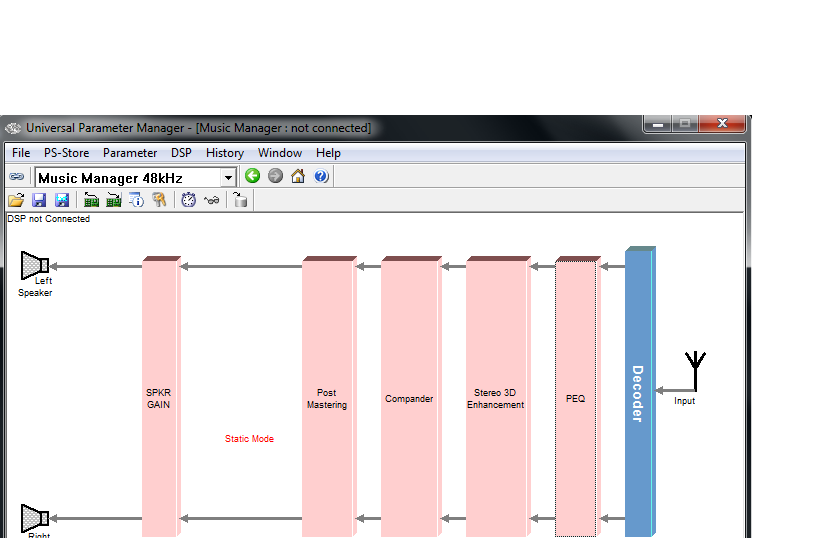Open the History menu
Image resolution: width=816 pixels, height=538 pixels.
pyautogui.click(x=225, y=153)
